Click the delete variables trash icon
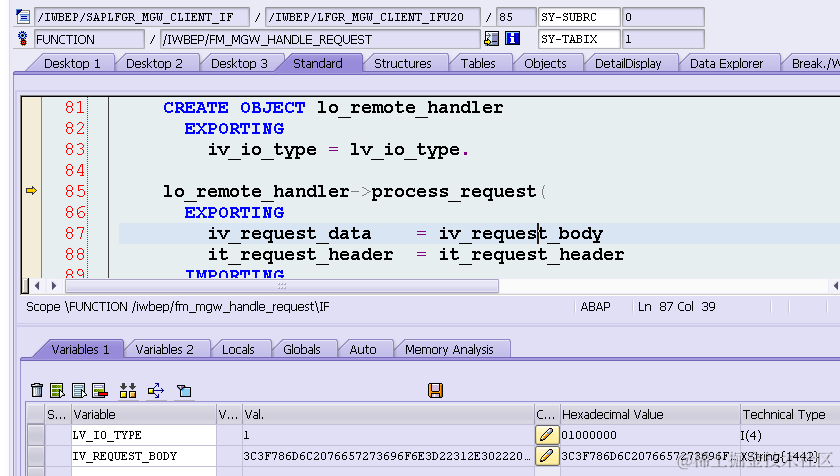Image resolution: width=840 pixels, height=476 pixels. point(36,390)
